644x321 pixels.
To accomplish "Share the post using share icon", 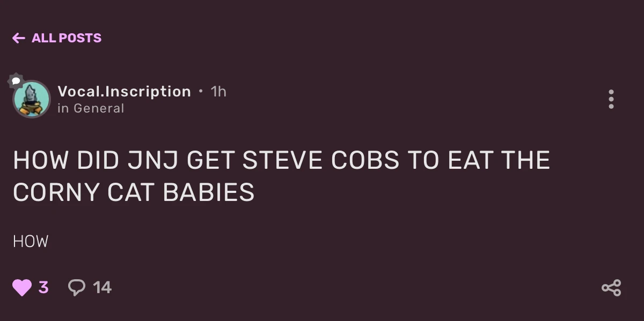I will click(611, 288).
